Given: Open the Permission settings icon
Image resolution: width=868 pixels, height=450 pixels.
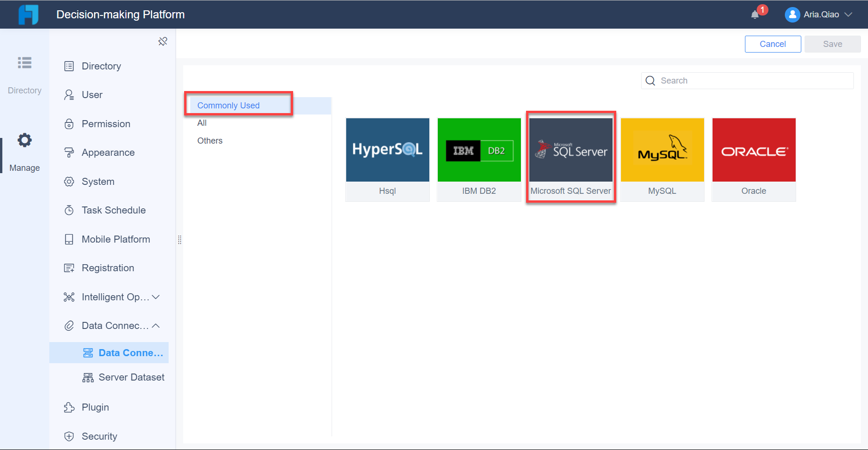Looking at the screenshot, I should pyautogui.click(x=69, y=123).
